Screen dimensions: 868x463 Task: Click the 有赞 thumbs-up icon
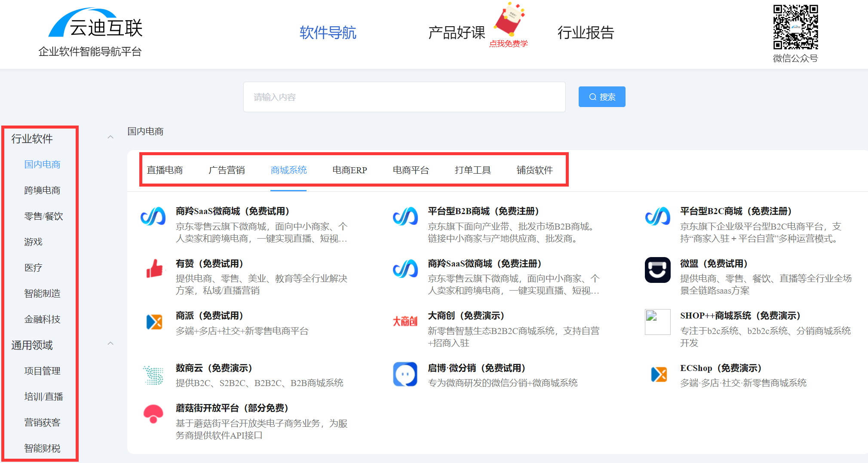pyautogui.click(x=154, y=269)
